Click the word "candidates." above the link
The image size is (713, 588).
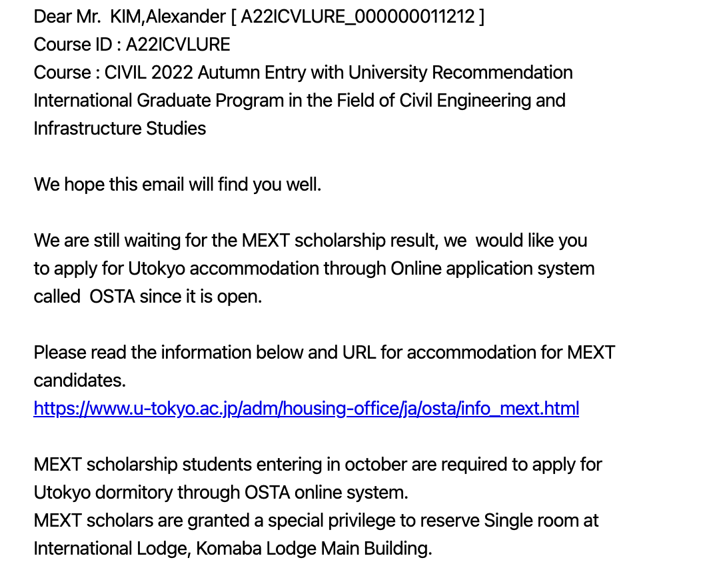pyautogui.click(x=79, y=380)
